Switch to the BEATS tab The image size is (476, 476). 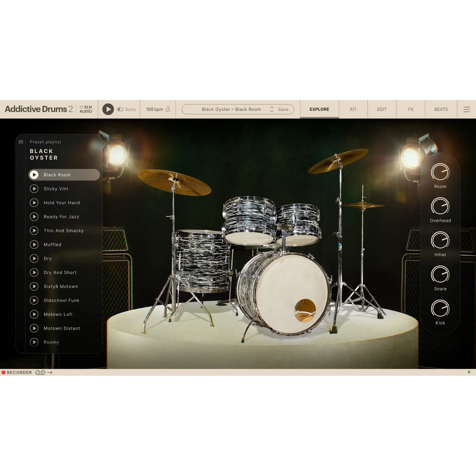tap(441, 109)
